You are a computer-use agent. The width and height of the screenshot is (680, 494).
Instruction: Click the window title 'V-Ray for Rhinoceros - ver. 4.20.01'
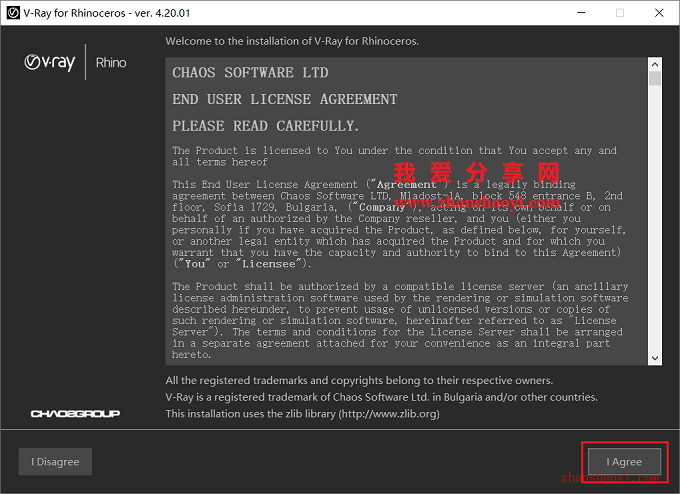tap(107, 13)
